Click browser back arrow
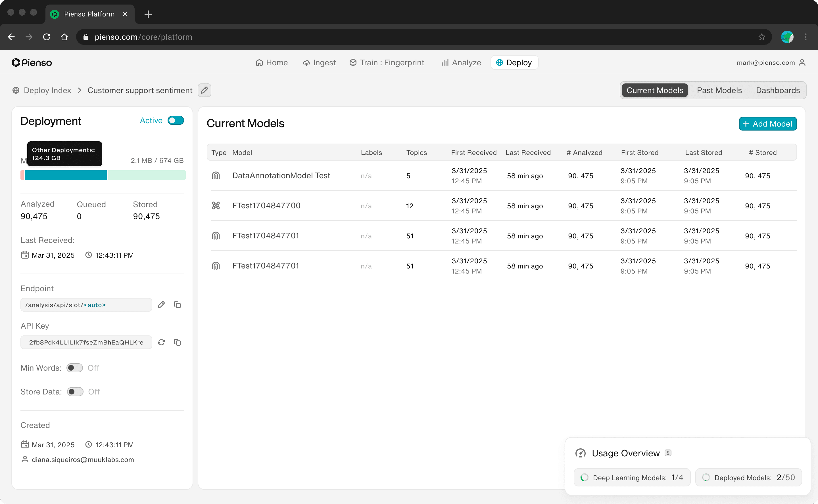 pyautogui.click(x=11, y=37)
